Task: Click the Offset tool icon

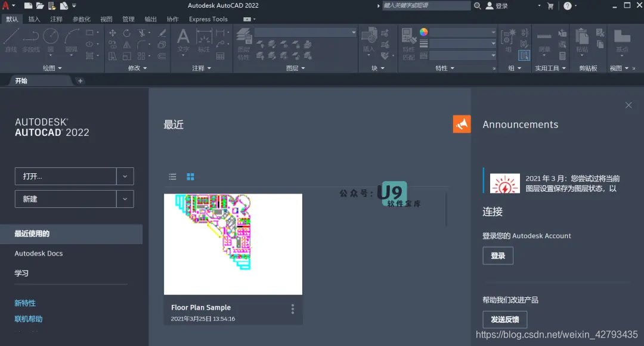Action: pos(162,56)
